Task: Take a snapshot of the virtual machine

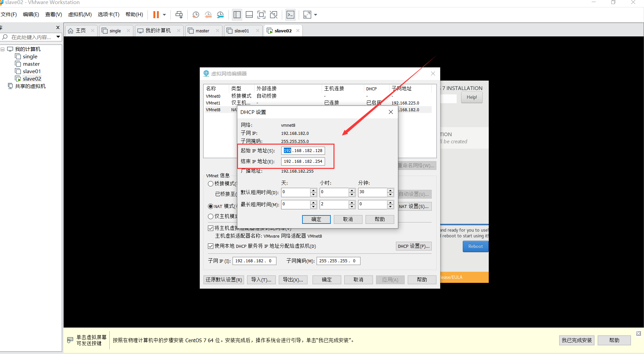Action: 196,15
